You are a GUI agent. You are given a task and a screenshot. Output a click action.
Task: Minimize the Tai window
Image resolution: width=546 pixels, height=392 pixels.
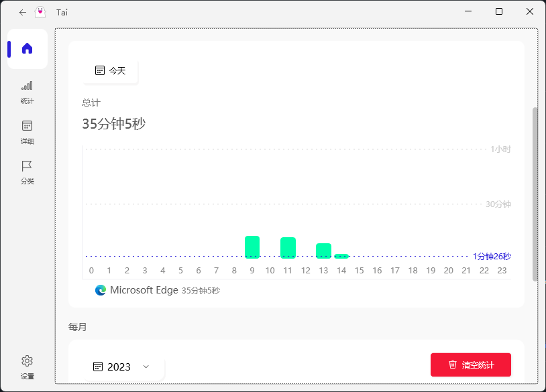point(468,11)
